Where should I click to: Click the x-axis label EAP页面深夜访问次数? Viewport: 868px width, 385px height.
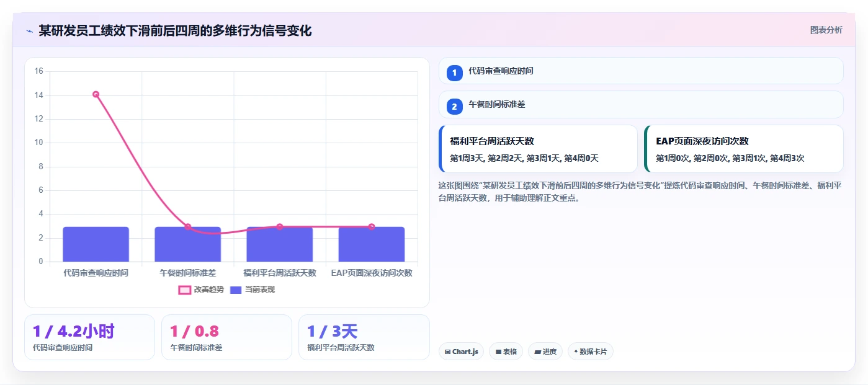click(372, 273)
